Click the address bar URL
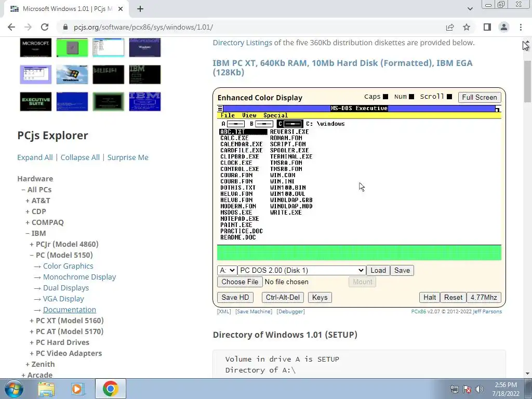Viewport: 532px width, 399px height. click(143, 27)
